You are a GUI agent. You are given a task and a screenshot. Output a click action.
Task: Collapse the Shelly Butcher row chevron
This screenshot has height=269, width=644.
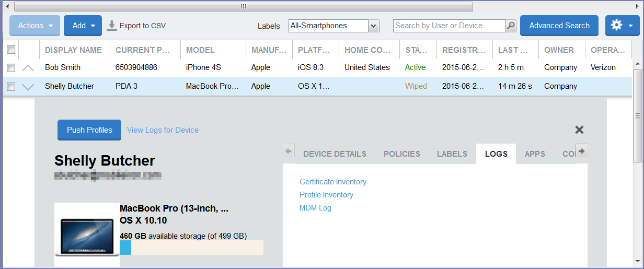click(x=28, y=87)
